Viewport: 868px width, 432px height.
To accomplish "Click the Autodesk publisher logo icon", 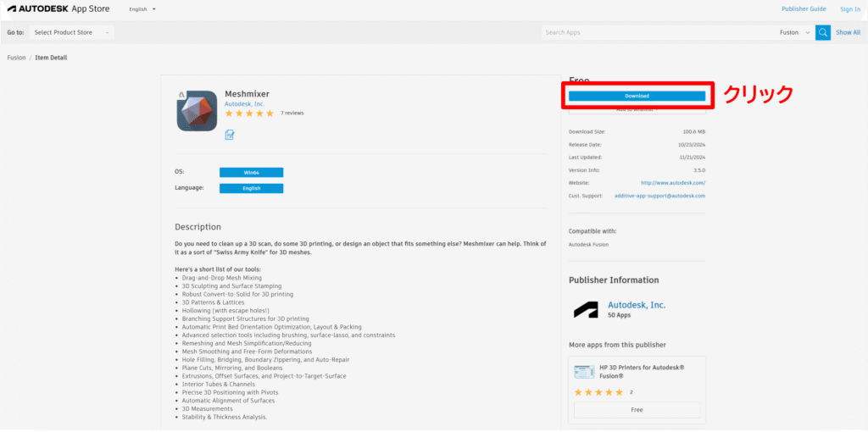I will tap(587, 310).
